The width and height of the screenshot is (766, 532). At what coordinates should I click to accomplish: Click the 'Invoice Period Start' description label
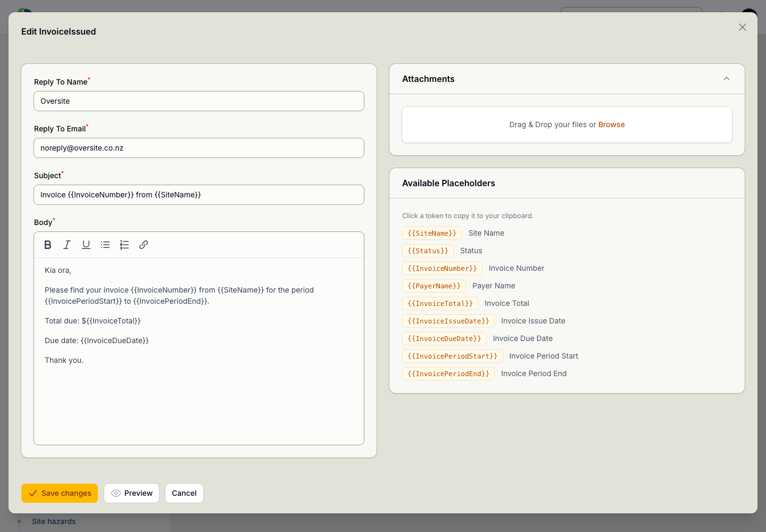click(x=544, y=356)
